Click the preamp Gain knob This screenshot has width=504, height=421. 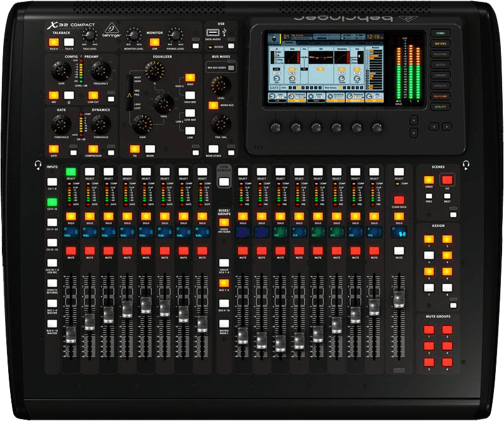pyautogui.click(x=61, y=71)
